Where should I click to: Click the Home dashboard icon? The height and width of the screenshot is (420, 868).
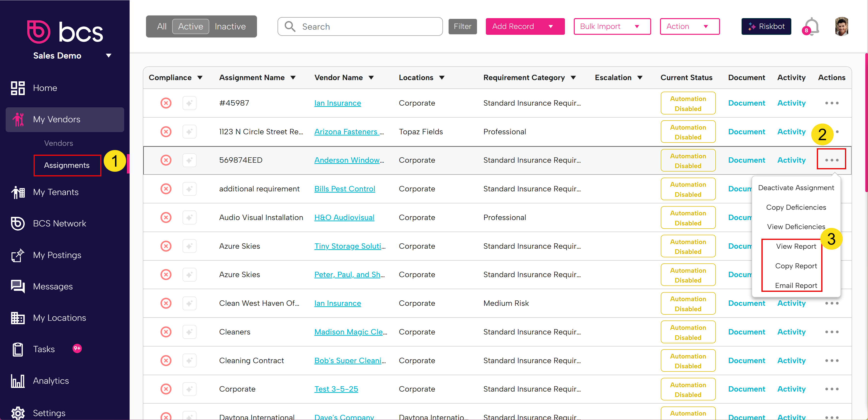click(18, 88)
